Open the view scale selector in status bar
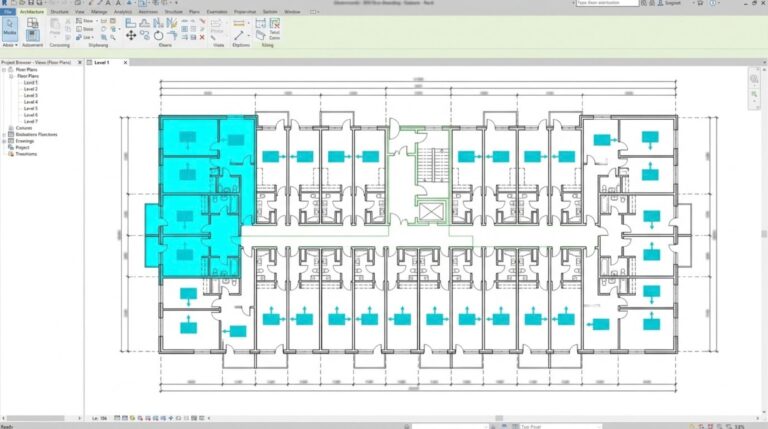This screenshot has height=429, width=768. click(99, 418)
